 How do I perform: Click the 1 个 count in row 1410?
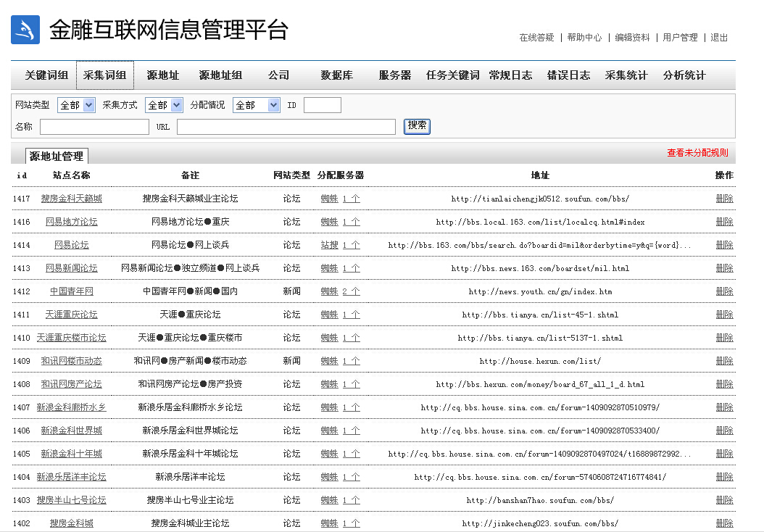tap(352, 338)
